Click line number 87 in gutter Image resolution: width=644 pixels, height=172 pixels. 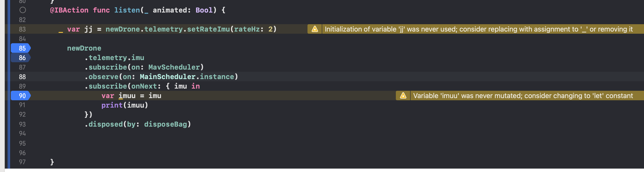pos(22,67)
